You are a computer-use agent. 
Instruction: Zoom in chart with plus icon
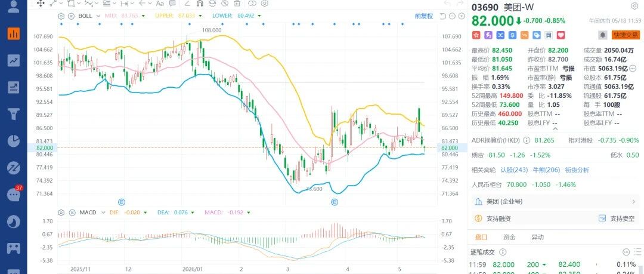click(x=462, y=16)
